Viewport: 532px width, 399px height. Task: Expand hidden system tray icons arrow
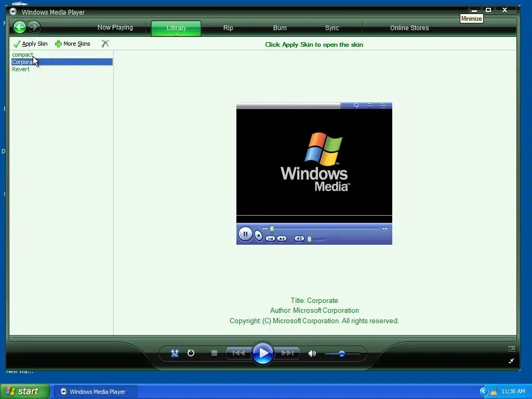[483, 392]
